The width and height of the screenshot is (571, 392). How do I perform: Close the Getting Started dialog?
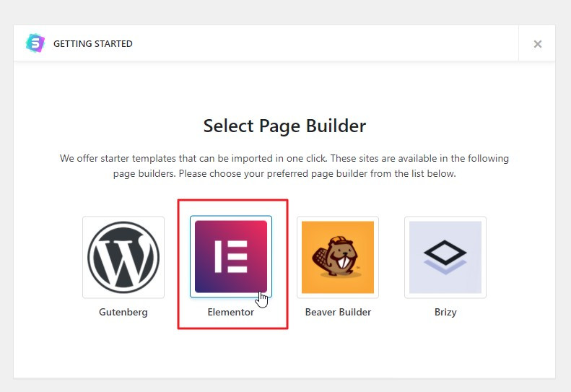(538, 44)
